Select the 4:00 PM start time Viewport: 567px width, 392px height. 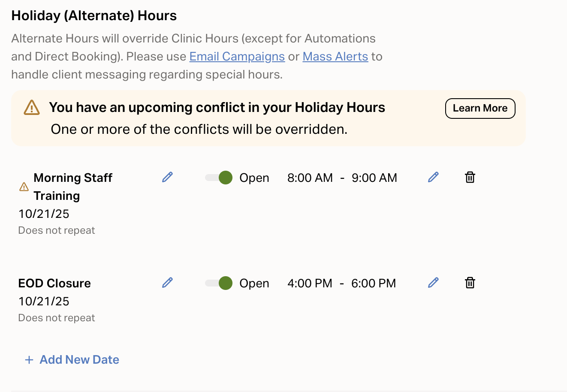click(310, 283)
